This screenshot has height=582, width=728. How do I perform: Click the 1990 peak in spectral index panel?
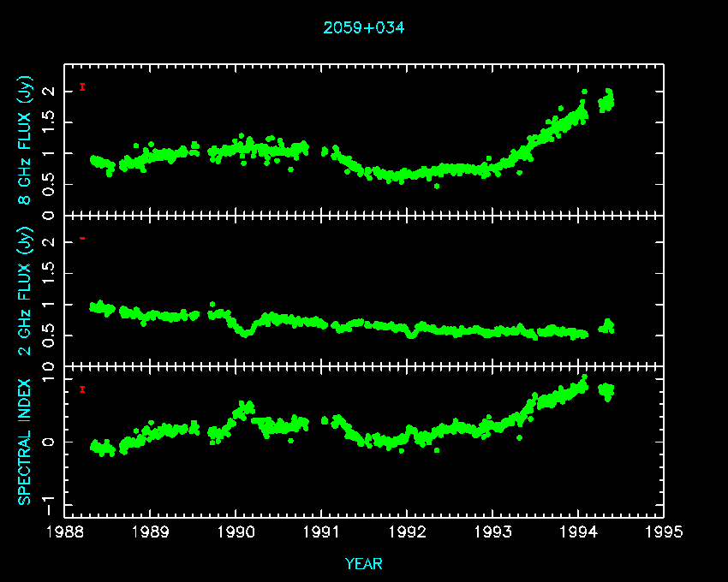coord(246,407)
